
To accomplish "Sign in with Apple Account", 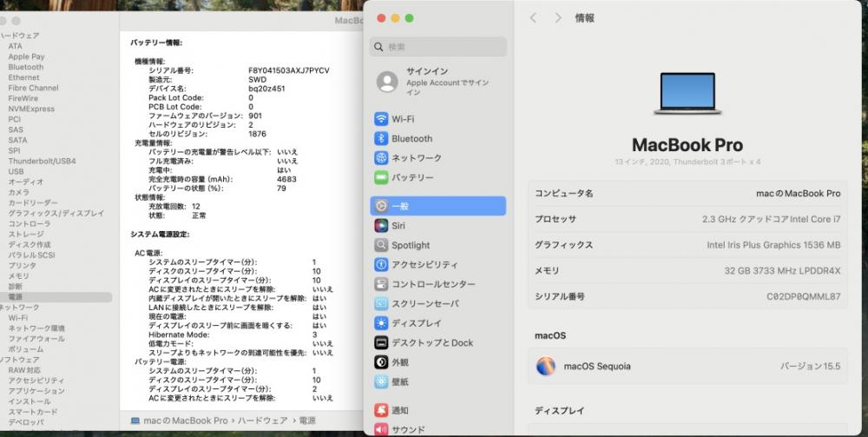I will [438, 82].
